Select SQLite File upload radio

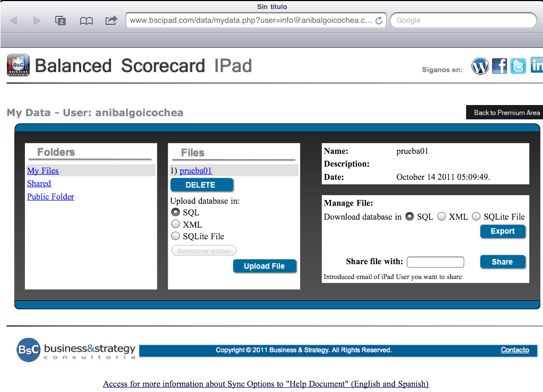click(x=176, y=236)
